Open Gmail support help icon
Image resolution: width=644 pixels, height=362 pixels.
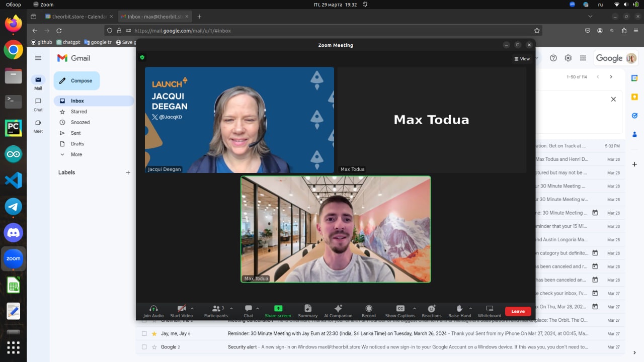[x=553, y=58]
